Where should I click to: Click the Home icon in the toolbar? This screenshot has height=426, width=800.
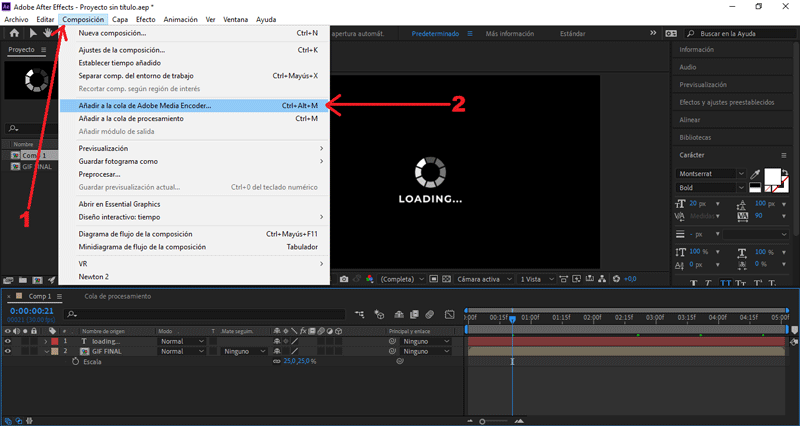(x=14, y=33)
